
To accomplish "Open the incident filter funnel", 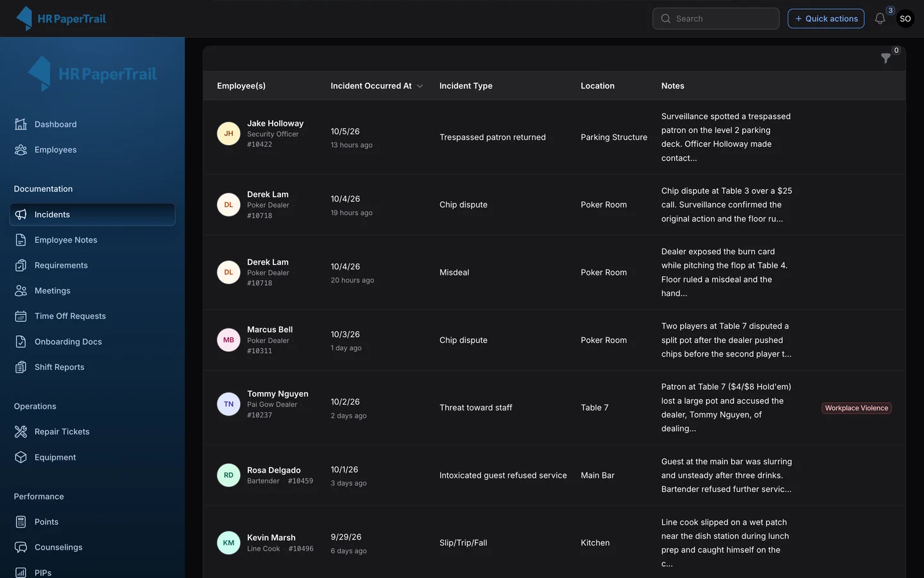I will pos(886,58).
